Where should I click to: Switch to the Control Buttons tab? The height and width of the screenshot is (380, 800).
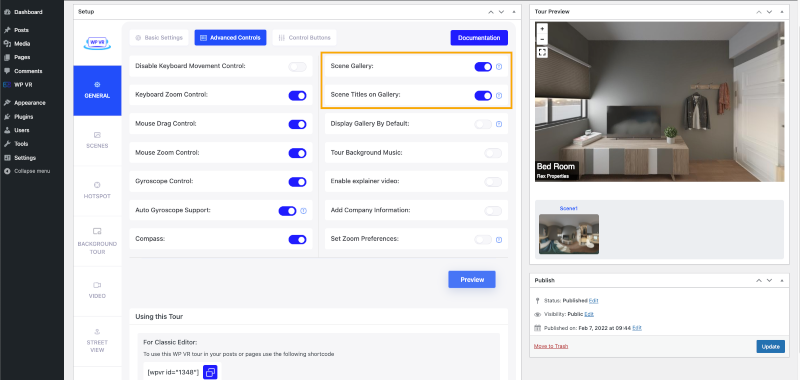click(x=305, y=37)
